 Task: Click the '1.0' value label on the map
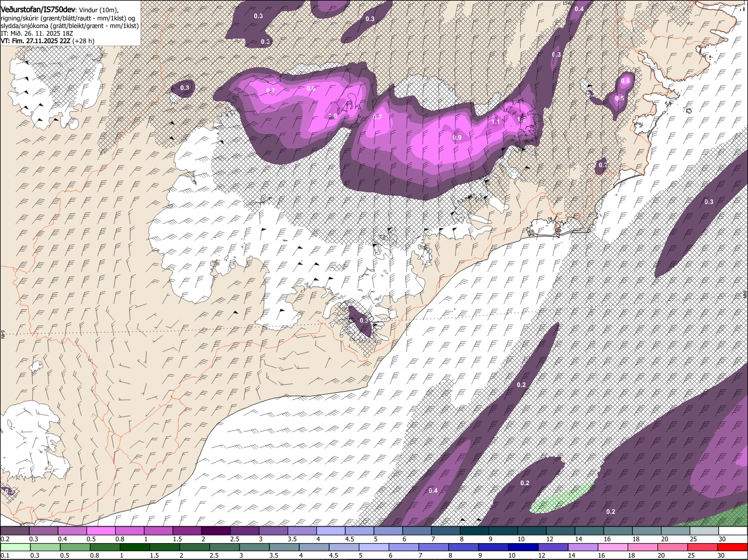(x=333, y=116)
